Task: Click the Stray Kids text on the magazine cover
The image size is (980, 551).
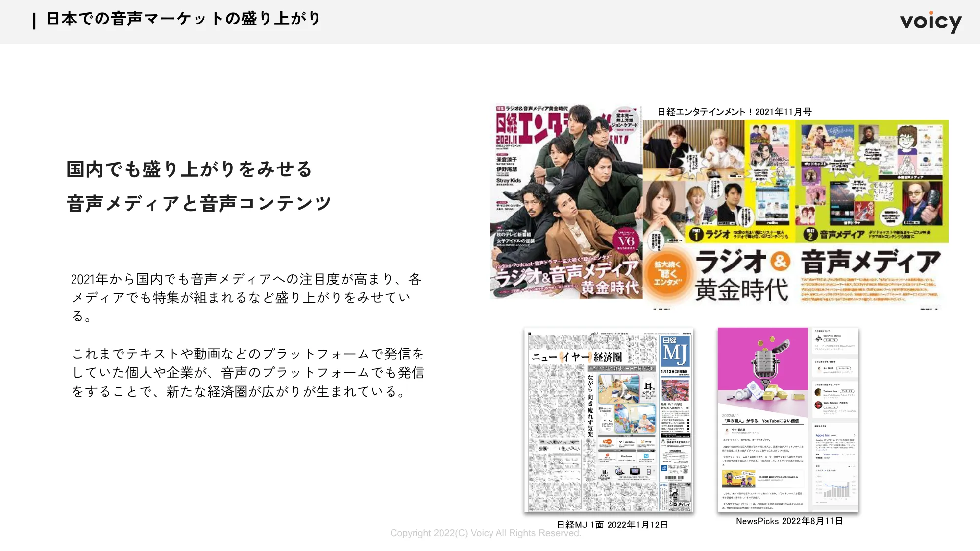Action: 509,181
